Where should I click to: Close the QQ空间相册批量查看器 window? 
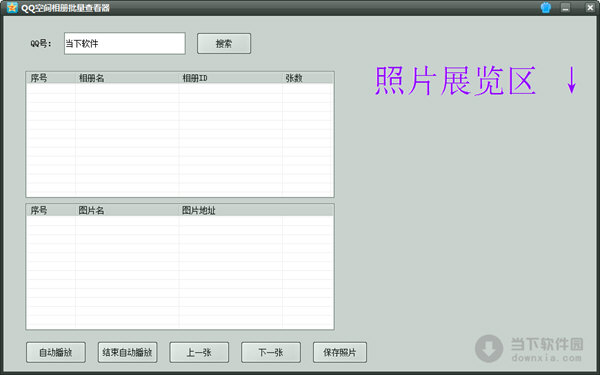(x=590, y=8)
